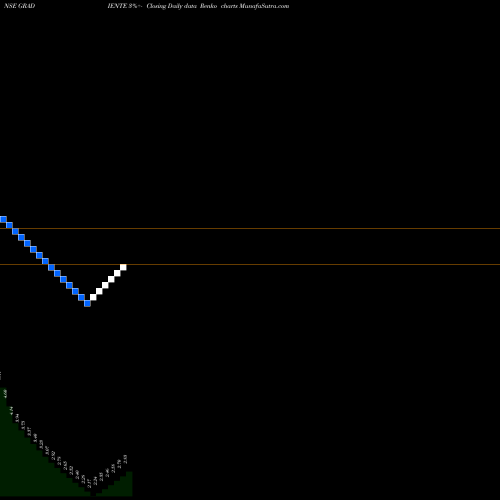Screen dimensions: 500x500
Task: Click the last white Renko brick
Action: point(123,267)
